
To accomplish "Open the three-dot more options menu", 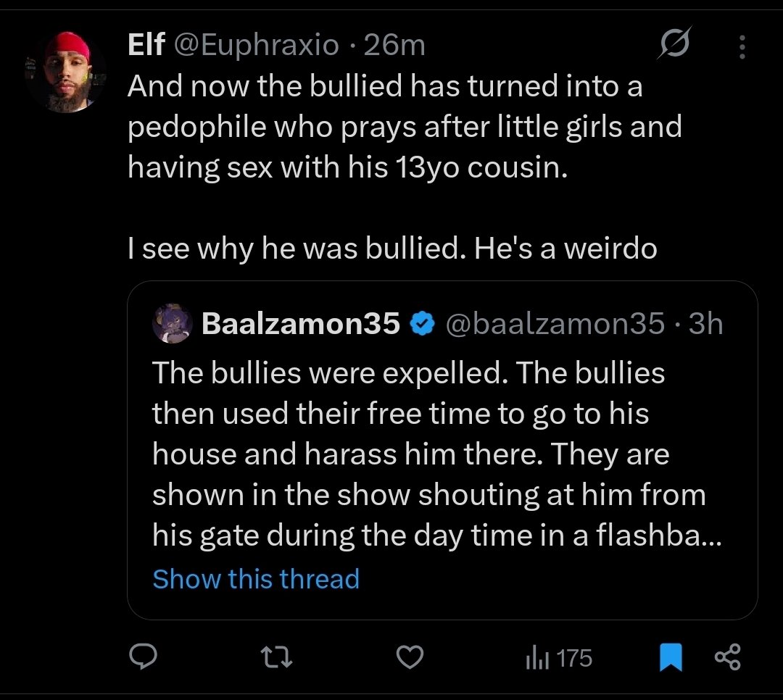I will [x=742, y=47].
